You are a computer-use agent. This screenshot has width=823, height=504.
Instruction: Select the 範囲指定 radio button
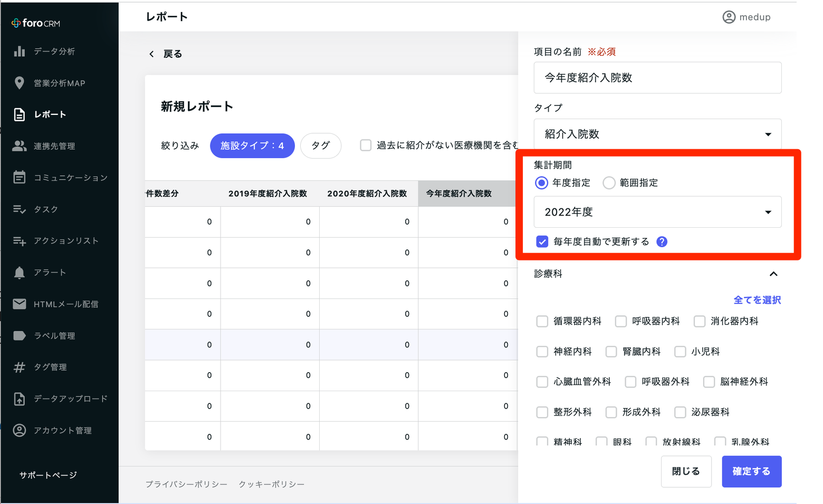tap(609, 183)
